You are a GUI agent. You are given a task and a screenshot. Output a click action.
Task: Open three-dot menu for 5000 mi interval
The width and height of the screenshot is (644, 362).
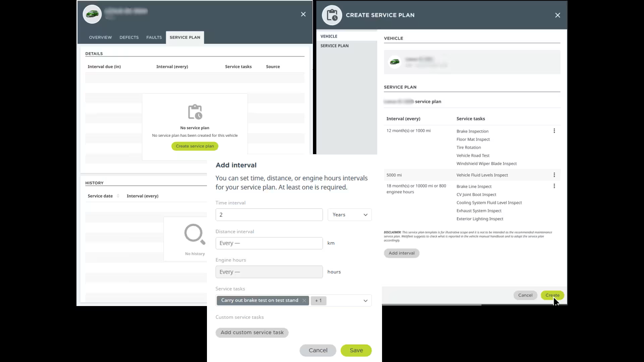(x=554, y=175)
